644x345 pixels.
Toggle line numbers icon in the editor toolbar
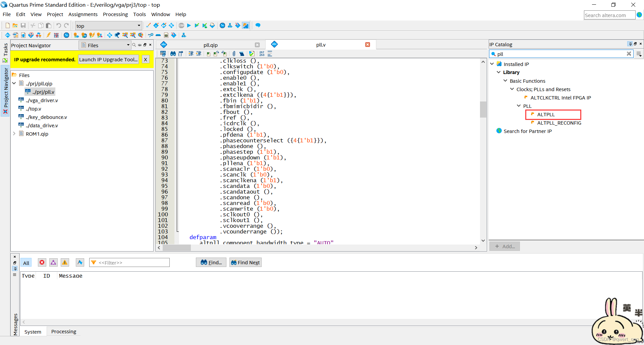(x=262, y=54)
